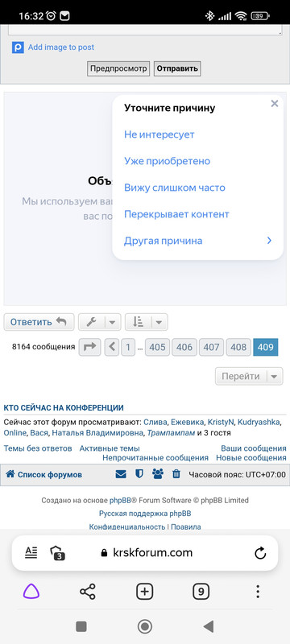Expand the Перейти dropdown arrow
This screenshot has height=644, width=290.
click(x=275, y=376)
